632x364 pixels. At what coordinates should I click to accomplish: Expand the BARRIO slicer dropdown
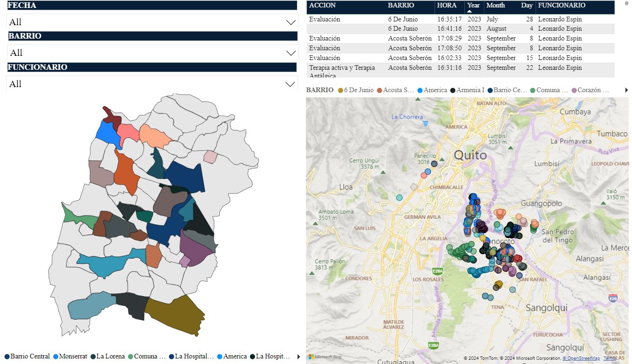(x=291, y=53)
